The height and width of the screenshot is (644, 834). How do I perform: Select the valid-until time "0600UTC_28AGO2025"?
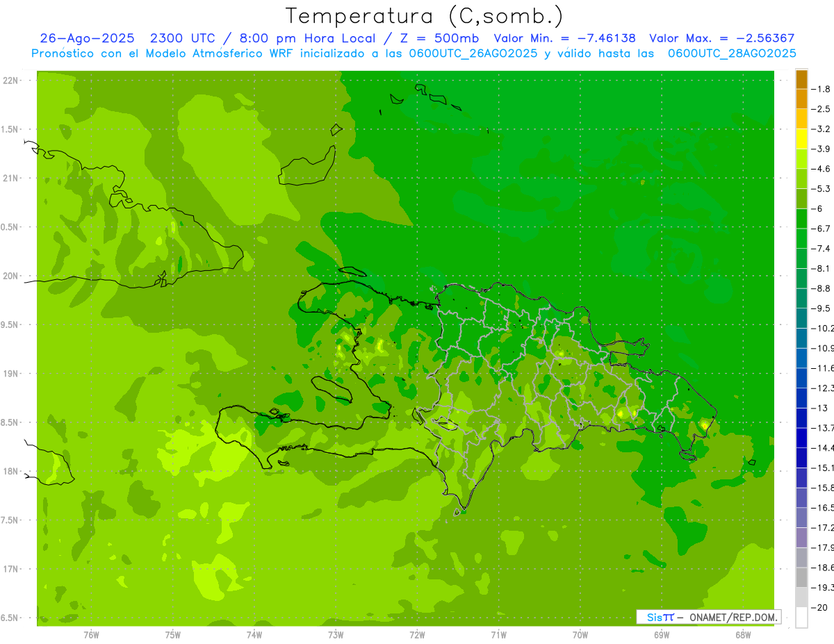click(x=732, y=53)
